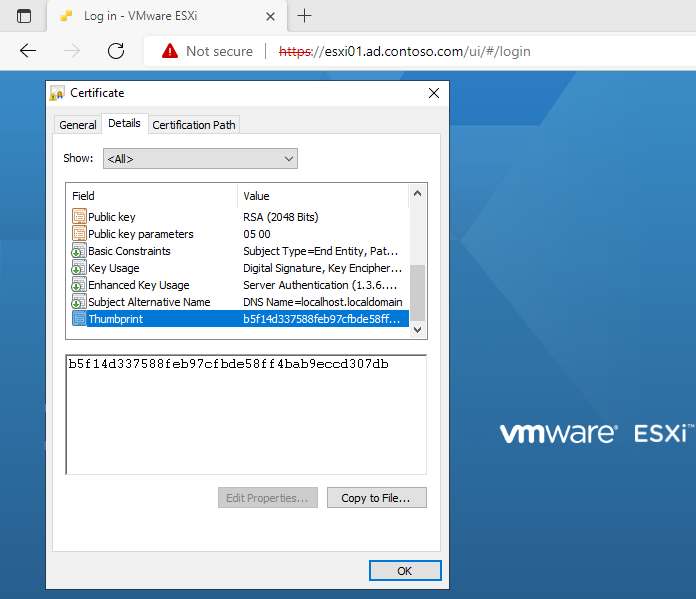The width and height of the screenshot is (696, 599).
Task: Click the browser back arrow
Action: [x=28, y=51]
